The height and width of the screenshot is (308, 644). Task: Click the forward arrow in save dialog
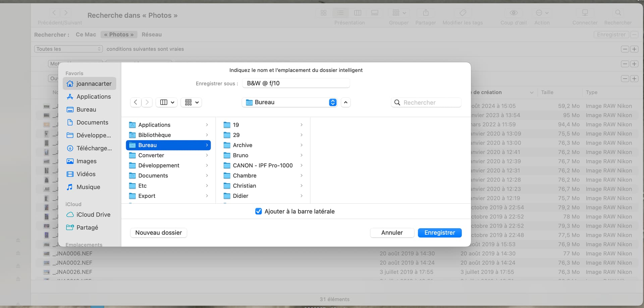tap(147, 102)
